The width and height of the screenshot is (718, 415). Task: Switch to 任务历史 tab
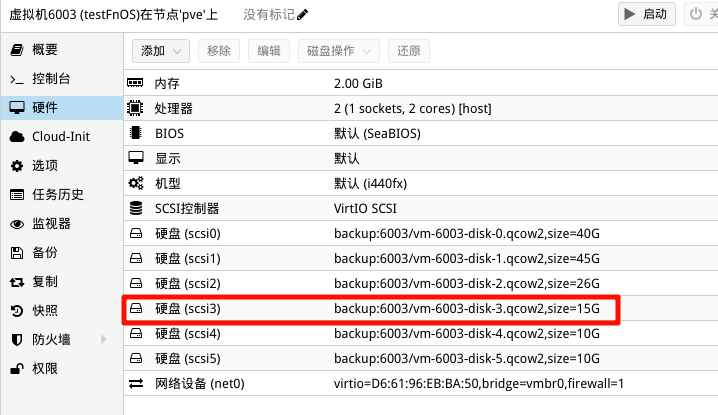pos(58,195)
